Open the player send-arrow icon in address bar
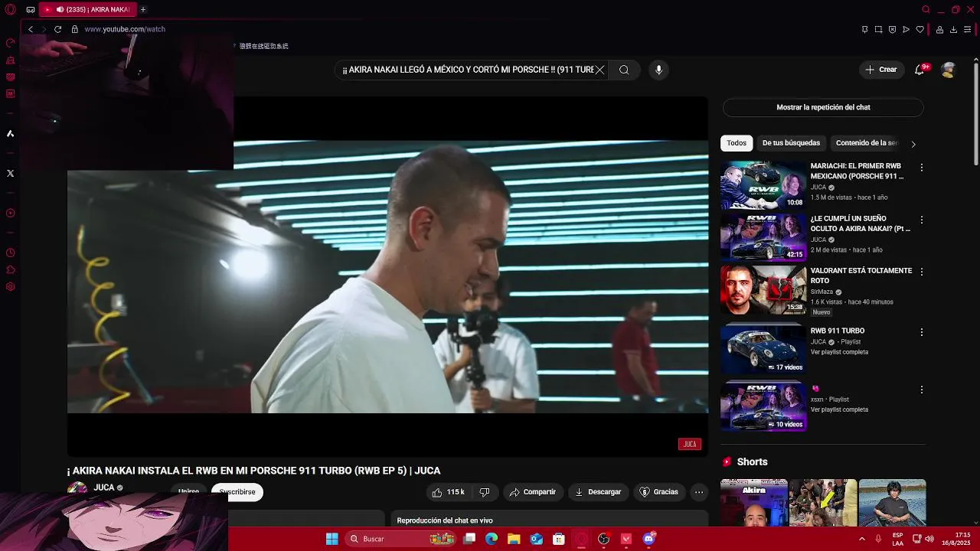 click(x=906, y=29)
